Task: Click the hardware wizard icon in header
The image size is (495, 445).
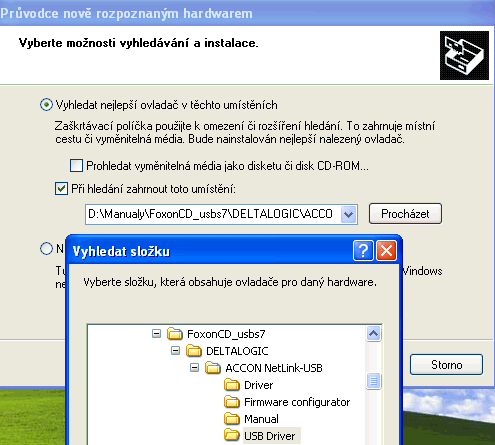Action: tap(464, 55)
